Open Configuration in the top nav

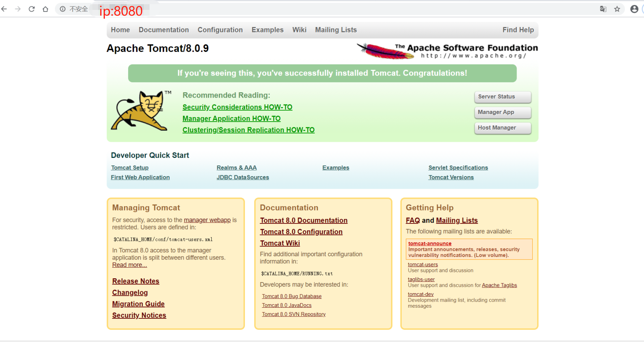[220, 30]
